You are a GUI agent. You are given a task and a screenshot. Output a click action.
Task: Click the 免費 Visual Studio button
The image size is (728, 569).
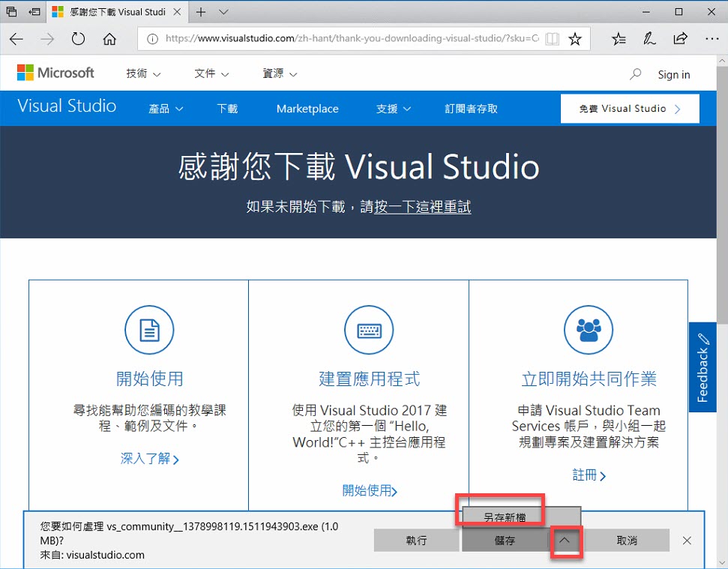[x=630, y=109]
